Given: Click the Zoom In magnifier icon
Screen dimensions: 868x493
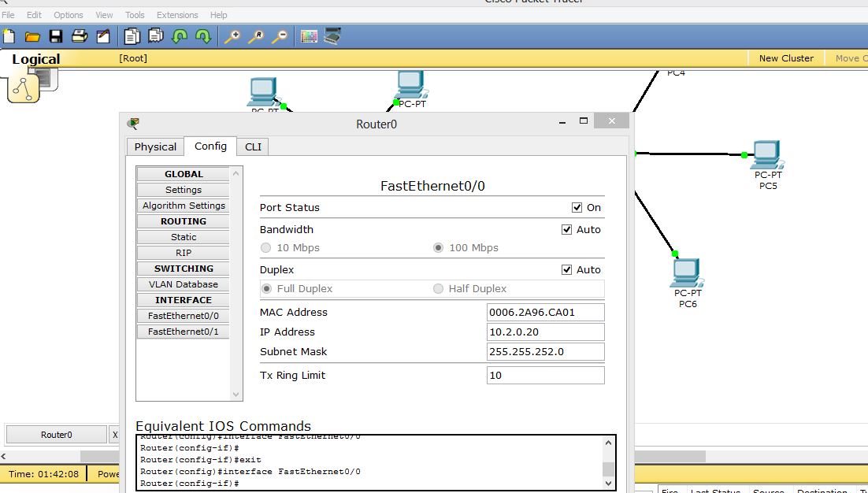Looking at the screenshot, I should point(232,36).
